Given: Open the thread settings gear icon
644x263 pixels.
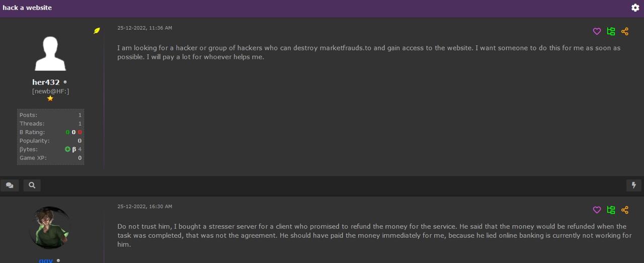Looking at the screenshot, I should 635,8.
